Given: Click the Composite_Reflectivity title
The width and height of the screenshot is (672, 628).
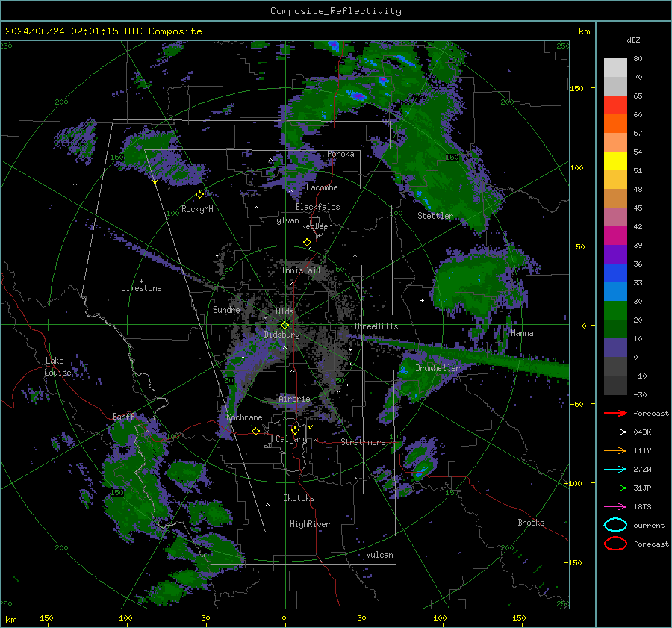Looking at the screenshot, I should tap(336, 11).
